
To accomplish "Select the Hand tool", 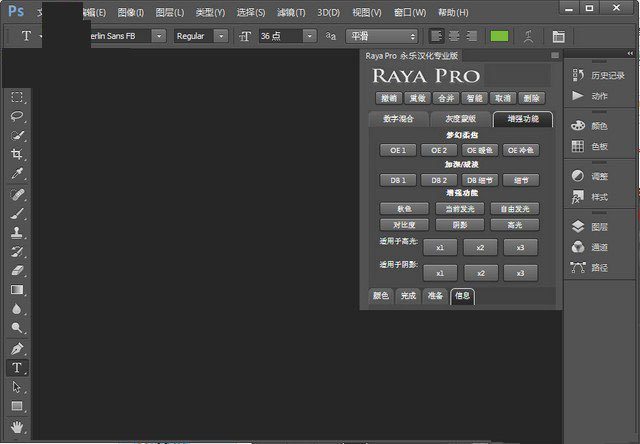I will click(x=17, y=427).
